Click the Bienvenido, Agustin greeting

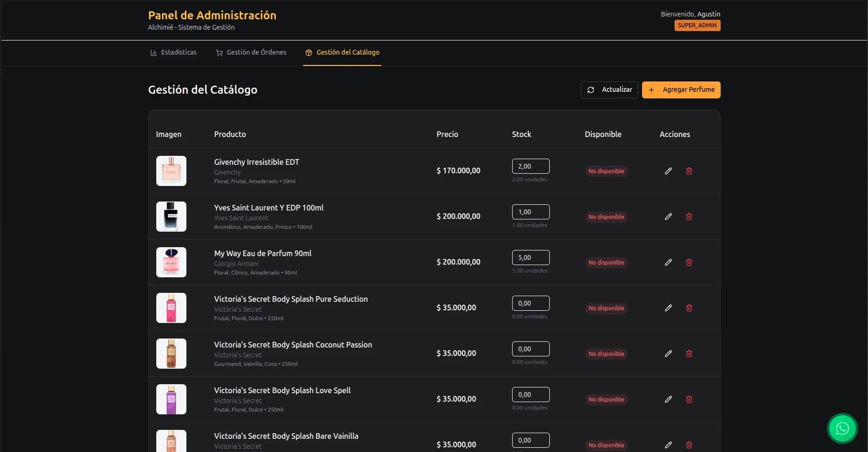click(x=691, y=14)
